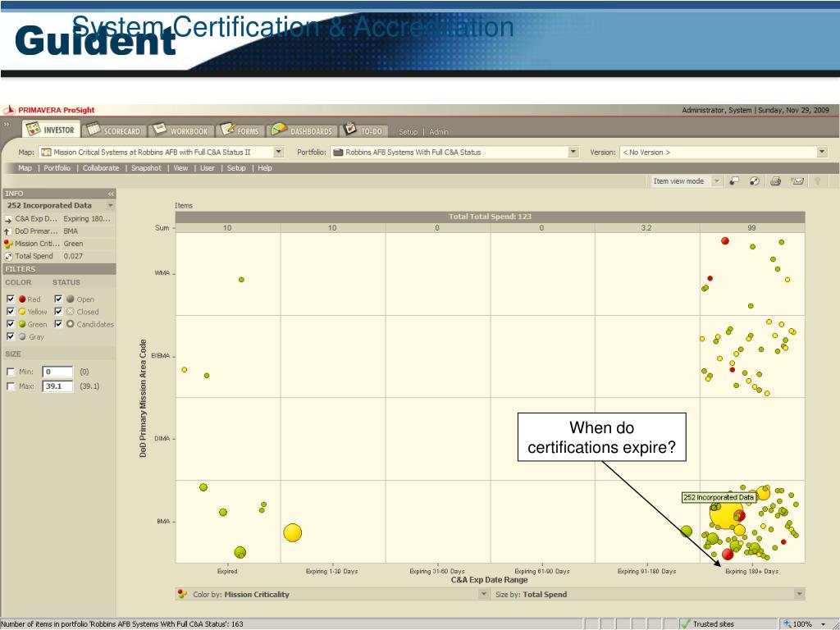Click the print icon
The height and width of the screenshot is (630, 840).
click(x=775, y=181)
